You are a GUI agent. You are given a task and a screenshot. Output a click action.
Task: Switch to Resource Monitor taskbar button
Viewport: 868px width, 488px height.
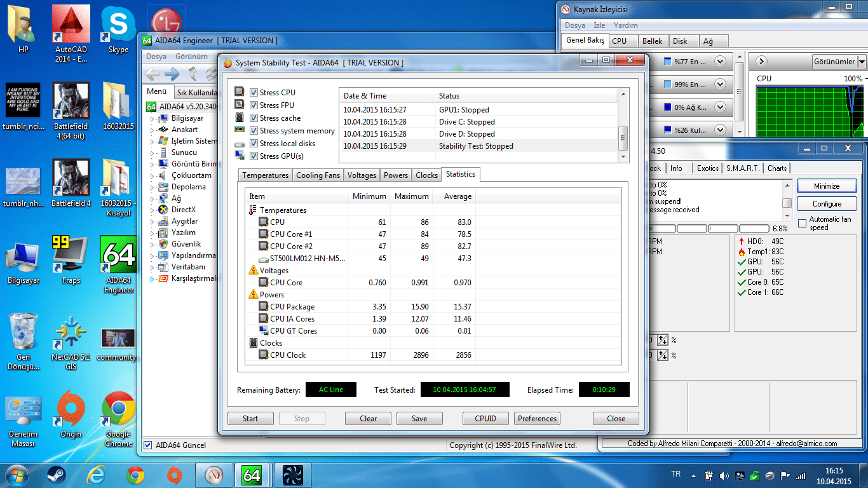[x=214, y=475]
